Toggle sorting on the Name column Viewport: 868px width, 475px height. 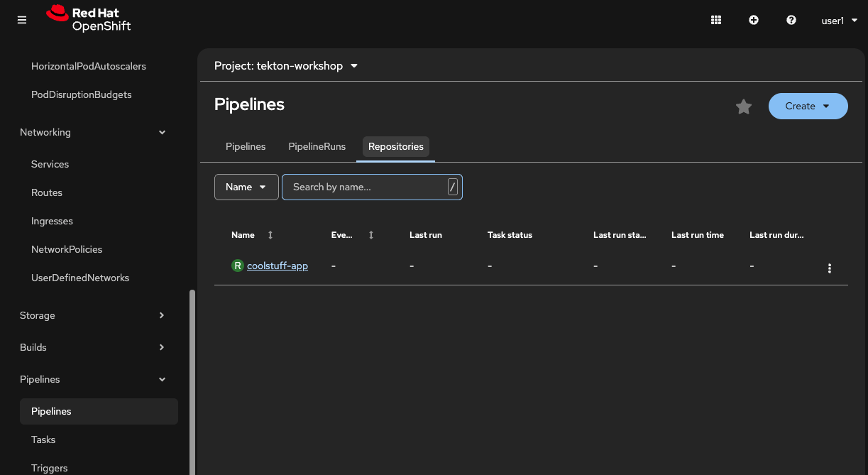click(x=270, y=234)
